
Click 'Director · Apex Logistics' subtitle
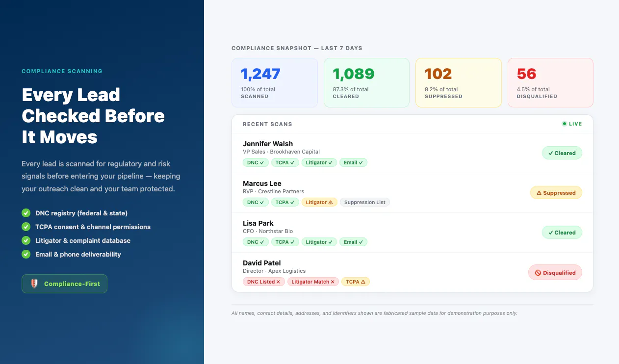tap(274, 271)
